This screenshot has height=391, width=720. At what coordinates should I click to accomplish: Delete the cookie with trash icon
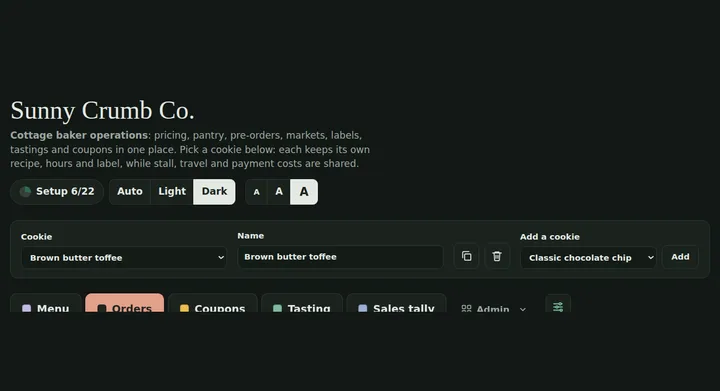497,256
